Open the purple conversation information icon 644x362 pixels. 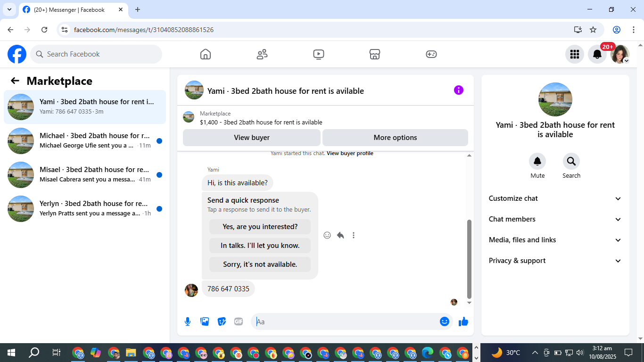pos(459,90)
